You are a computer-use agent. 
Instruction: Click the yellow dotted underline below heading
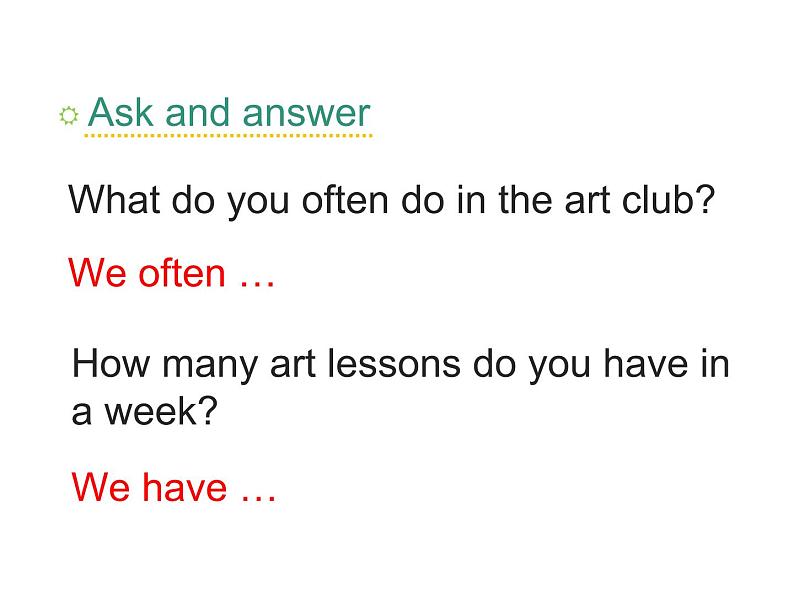pyautogui.click(x=228, y=136)
